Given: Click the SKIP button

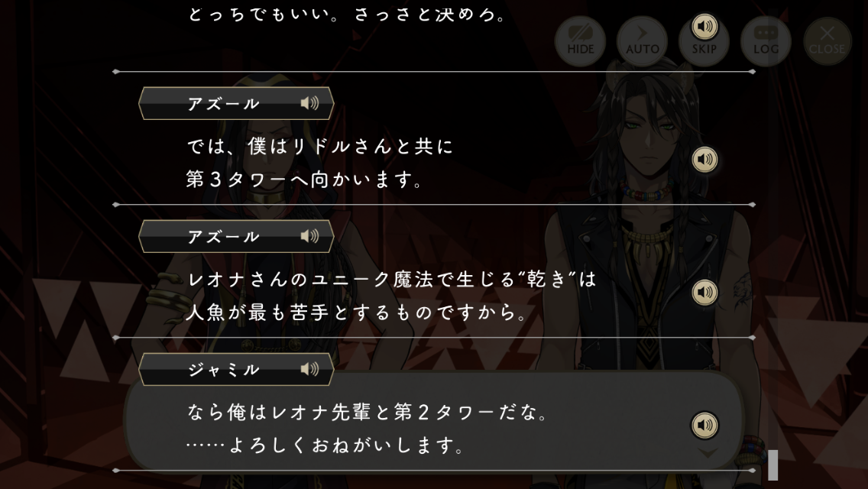Looking at the screenshot, I should point(704,47).
